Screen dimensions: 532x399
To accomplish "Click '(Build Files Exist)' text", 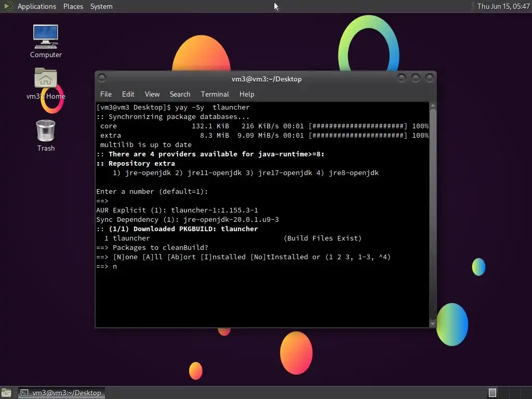I will (323, 238).
